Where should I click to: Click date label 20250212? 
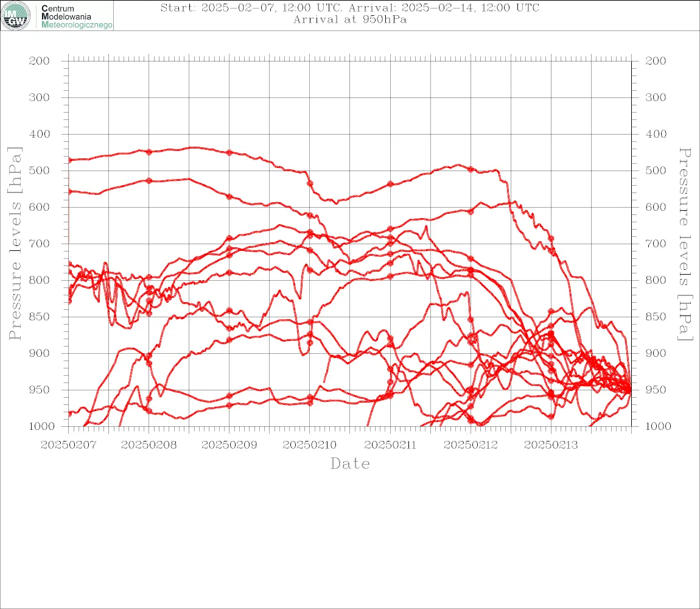point(471,445)
